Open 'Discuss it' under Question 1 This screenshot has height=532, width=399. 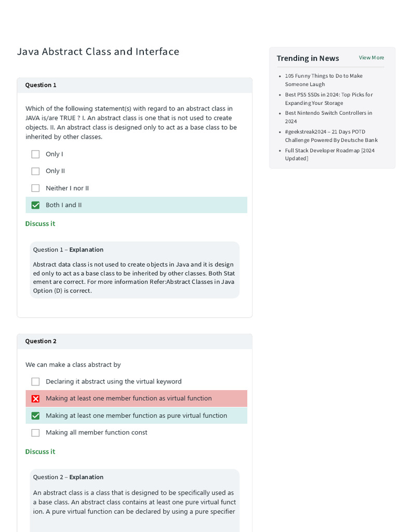(x=40, y=223)
